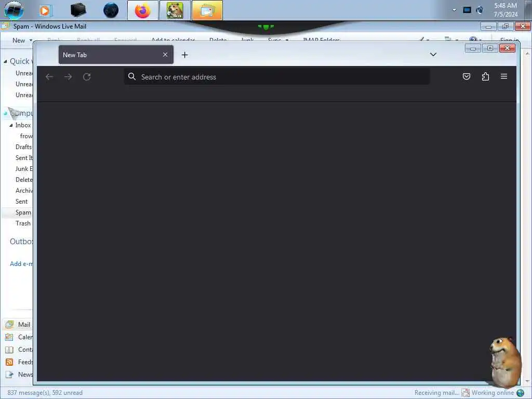Open the volume tray icon
532x399 pixels.
point(480,10)
